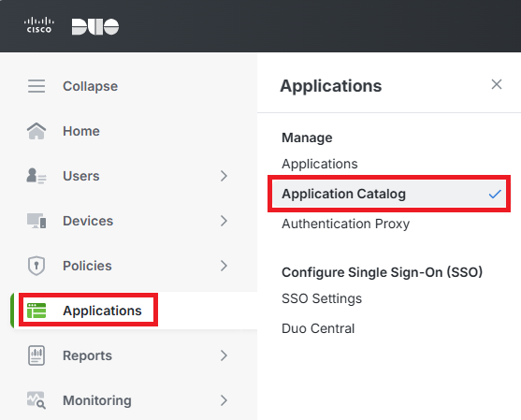Click the Collapse hamburger icon
This screenshot has width=521, height=420.
tap(36, 86)
